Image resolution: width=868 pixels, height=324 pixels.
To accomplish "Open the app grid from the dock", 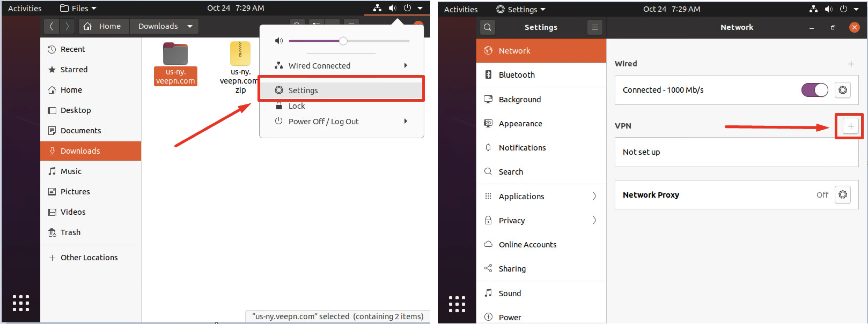I will coord(21,303).
